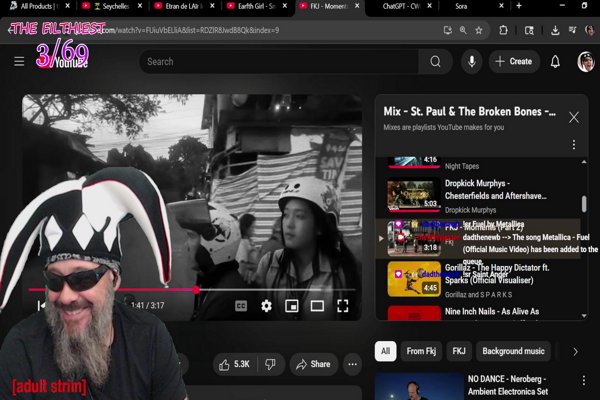Switch to the Earth Girl browser tab
Screen dimensions: 600x400
(x=256, y=6)
